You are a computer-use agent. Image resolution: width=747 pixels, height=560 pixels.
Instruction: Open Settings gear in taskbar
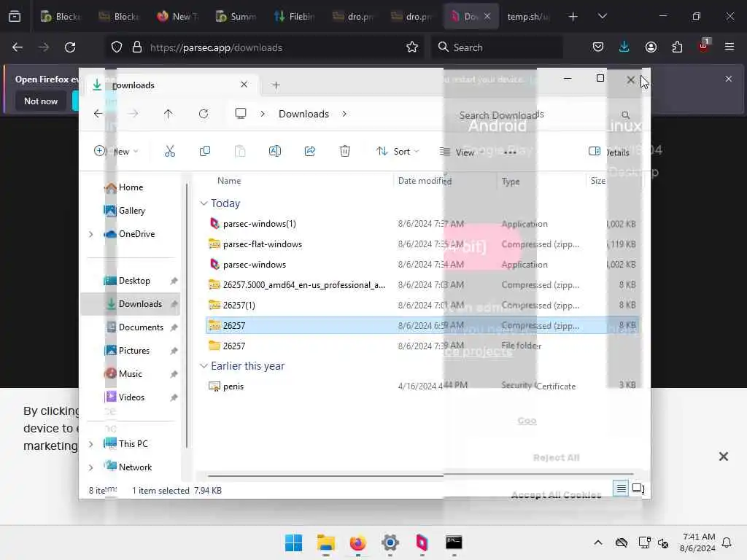[390, 542]
